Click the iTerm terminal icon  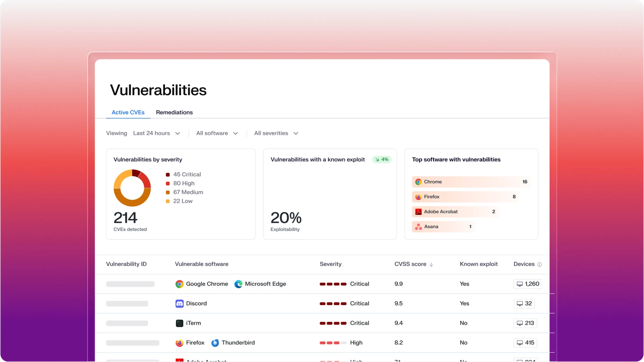point(179,323)
